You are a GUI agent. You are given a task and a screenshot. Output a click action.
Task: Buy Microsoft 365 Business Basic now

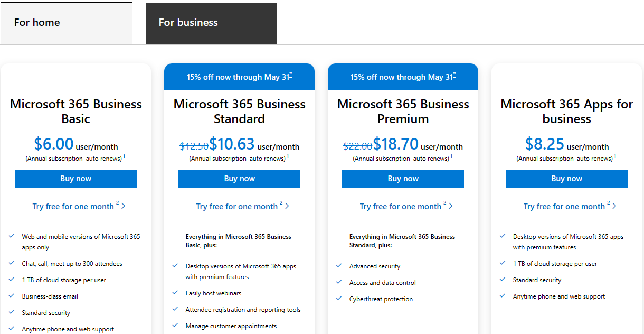pyautogui.click(x=75, y=179)
